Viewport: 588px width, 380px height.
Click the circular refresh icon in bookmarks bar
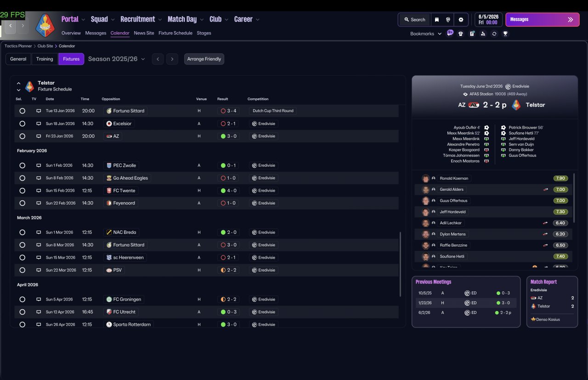[x=494, y=34]
